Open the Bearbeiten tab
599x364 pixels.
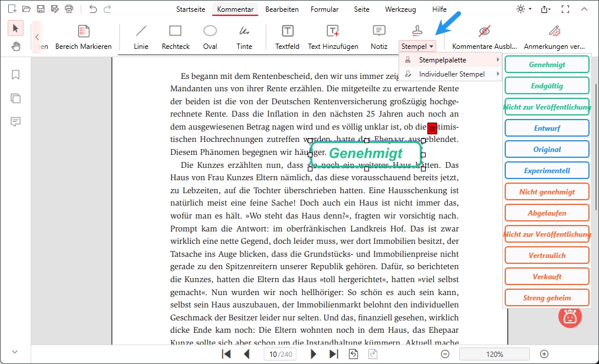pos(282,9)
